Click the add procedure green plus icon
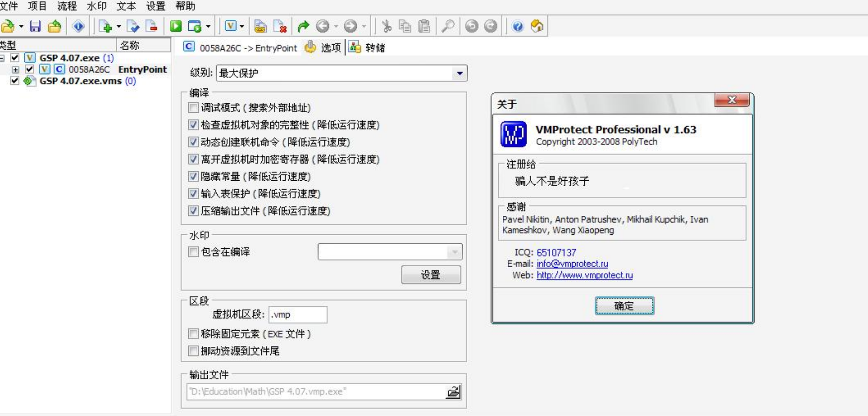Viewport: 868px width, 416px height. click(105, 26)
